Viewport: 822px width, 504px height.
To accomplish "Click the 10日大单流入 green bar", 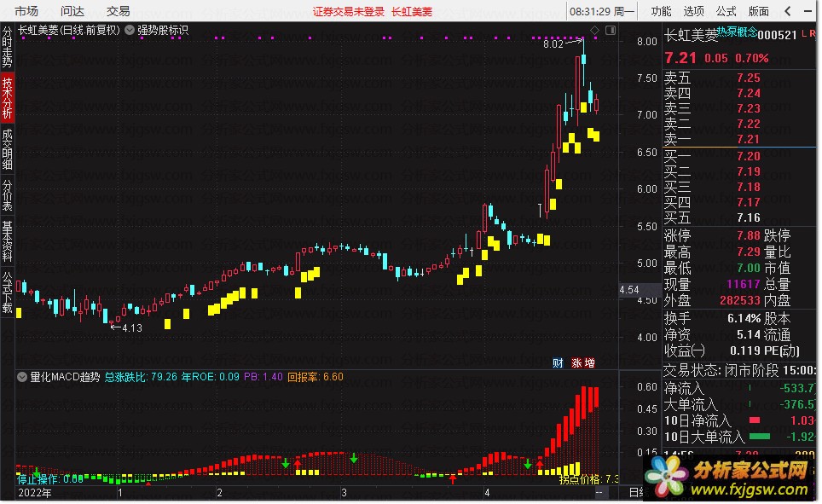I will 760,437.
